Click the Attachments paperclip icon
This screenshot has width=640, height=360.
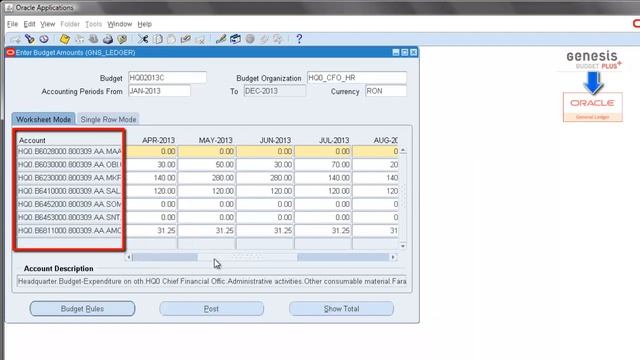pos(264,39)
